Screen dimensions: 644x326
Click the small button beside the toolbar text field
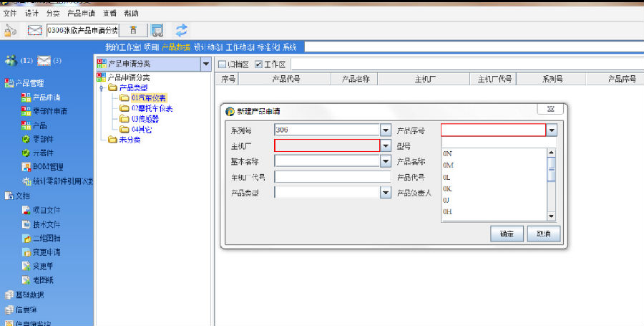click(133, 30)
